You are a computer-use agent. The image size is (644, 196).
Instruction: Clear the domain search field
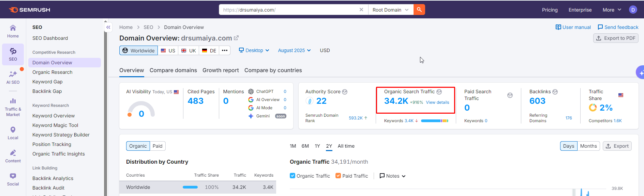[361, 10]
